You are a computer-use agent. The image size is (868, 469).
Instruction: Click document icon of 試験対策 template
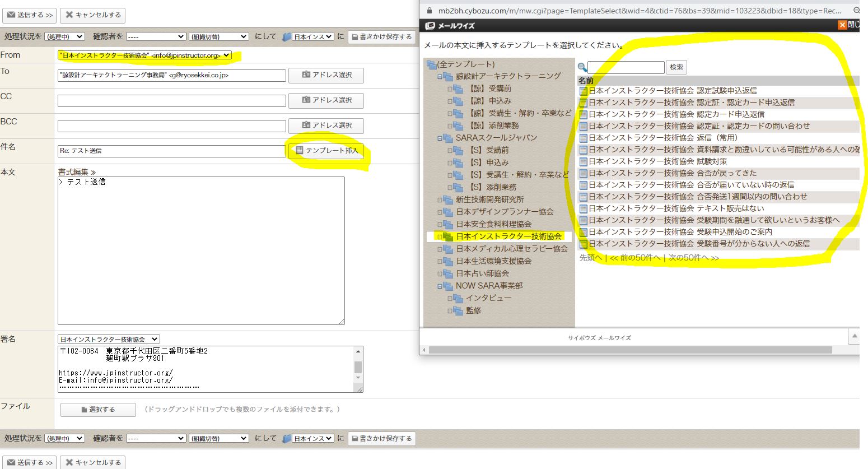click(584, 161)
